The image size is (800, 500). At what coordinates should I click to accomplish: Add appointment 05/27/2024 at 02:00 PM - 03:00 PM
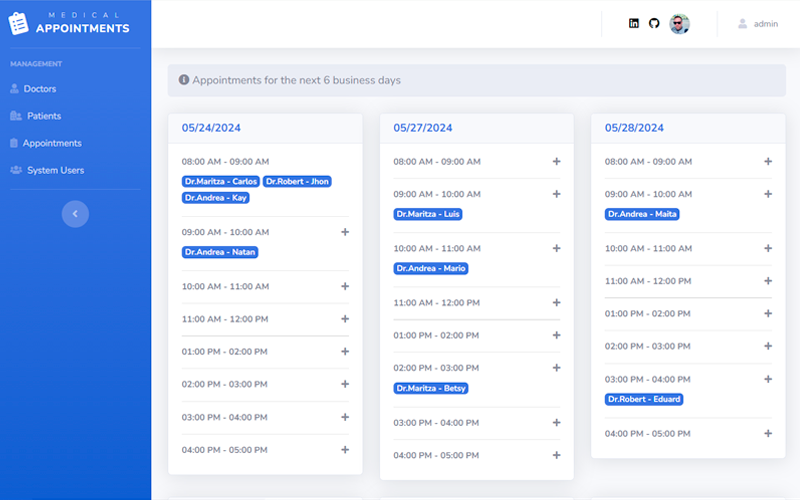click(x=557, y=368)
